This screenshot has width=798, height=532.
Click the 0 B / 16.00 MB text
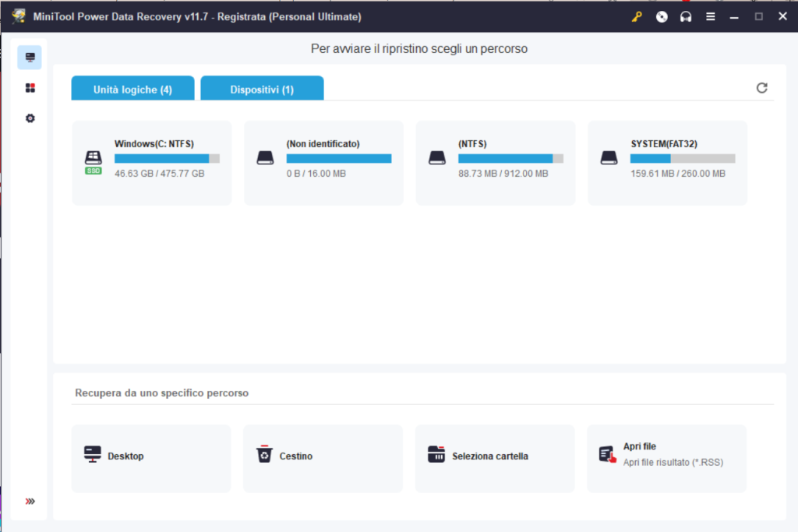tap(316, 174)
